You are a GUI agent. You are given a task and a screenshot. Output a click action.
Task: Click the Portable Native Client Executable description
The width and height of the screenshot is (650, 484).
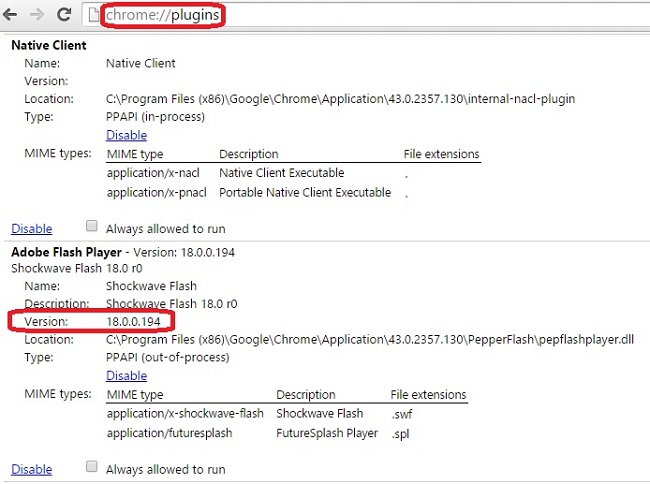click(x=305, y=193)
